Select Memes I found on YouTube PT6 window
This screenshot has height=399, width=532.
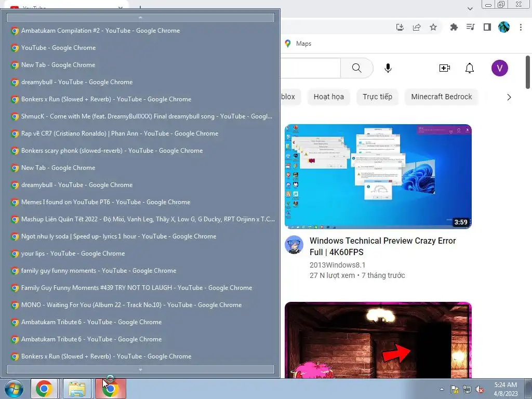tap(140, 202)
